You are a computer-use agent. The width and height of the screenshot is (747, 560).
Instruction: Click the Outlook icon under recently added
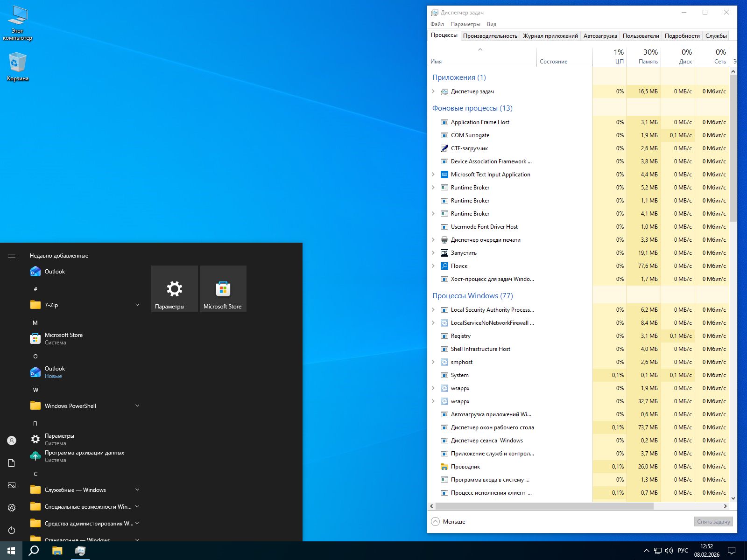coord(35,272)
